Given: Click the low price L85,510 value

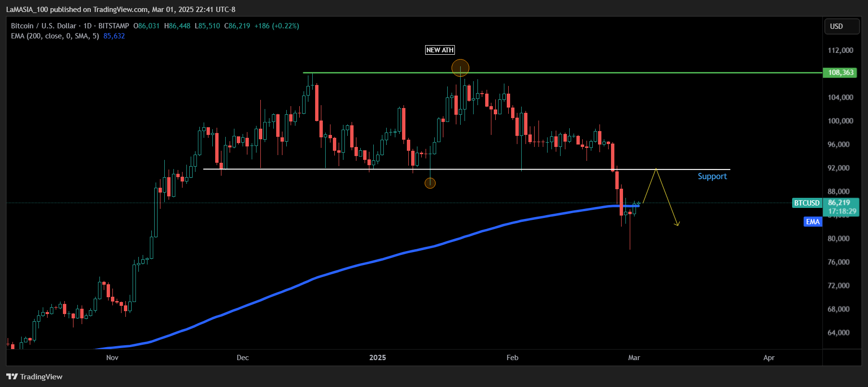Looking at the screenshot, I should click(x=207, y=26).
